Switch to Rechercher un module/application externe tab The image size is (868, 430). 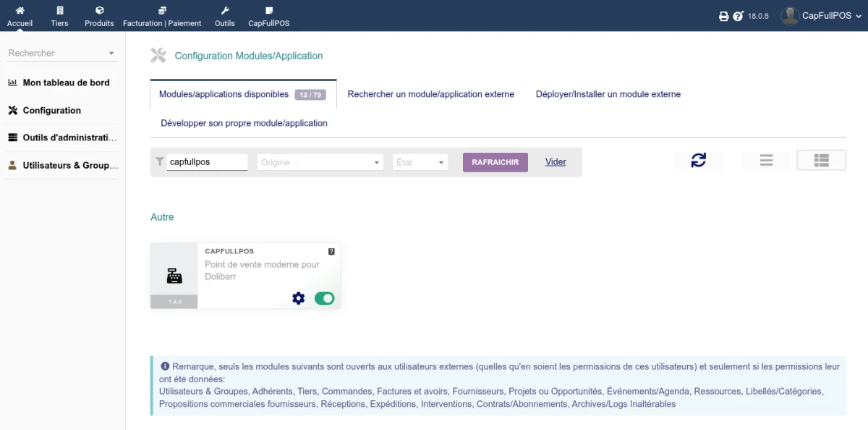[431, 94]
